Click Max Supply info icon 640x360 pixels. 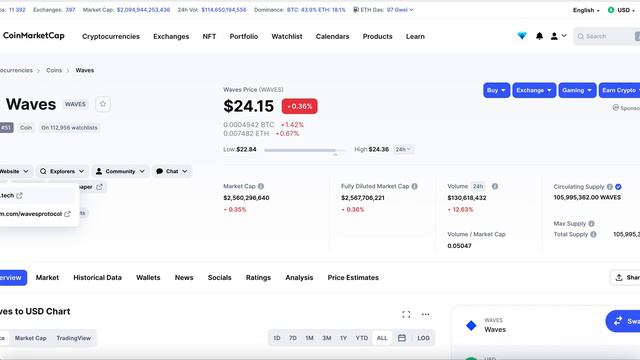pos(591,223)
